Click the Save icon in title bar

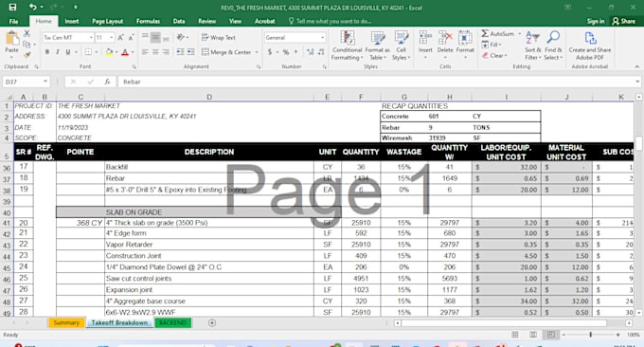(x=12, y=7)
